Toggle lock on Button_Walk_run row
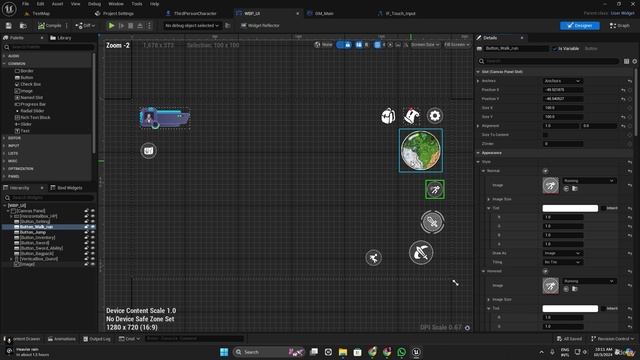 [x=87, y=227]
